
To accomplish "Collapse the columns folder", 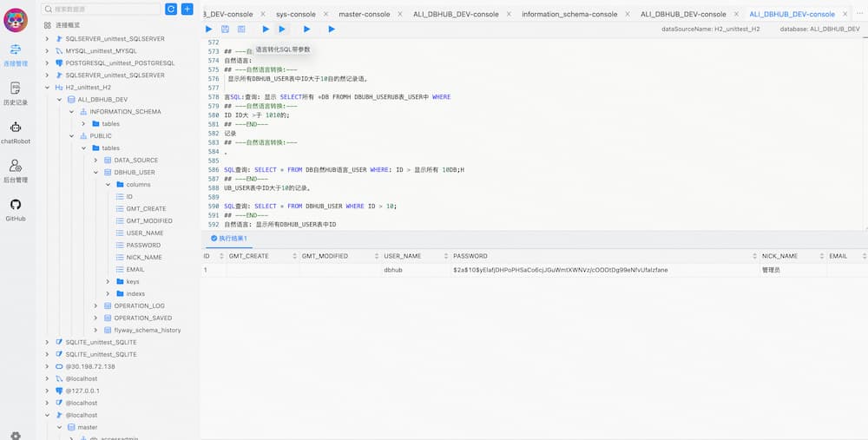I will click(x=108, y=184).
